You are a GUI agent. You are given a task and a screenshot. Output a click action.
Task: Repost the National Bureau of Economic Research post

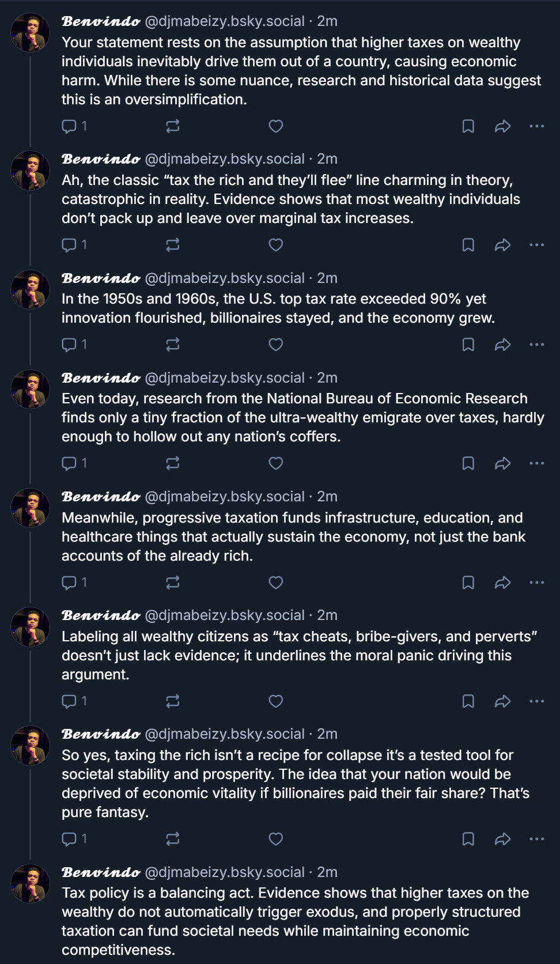[172, 463]
